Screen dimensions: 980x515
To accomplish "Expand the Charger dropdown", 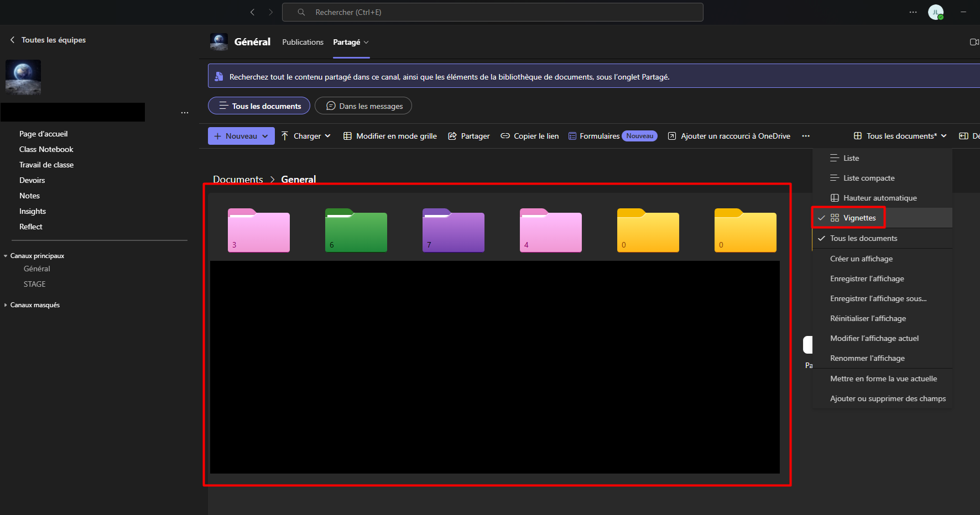I will 306,136.
